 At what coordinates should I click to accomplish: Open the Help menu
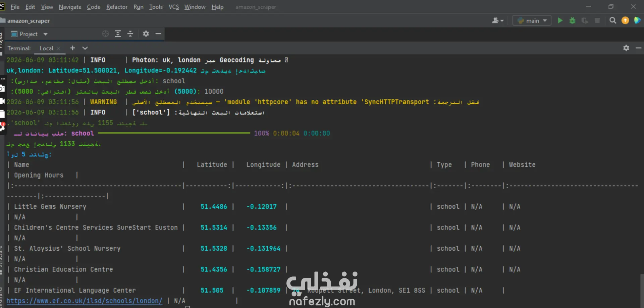[217, 7]
